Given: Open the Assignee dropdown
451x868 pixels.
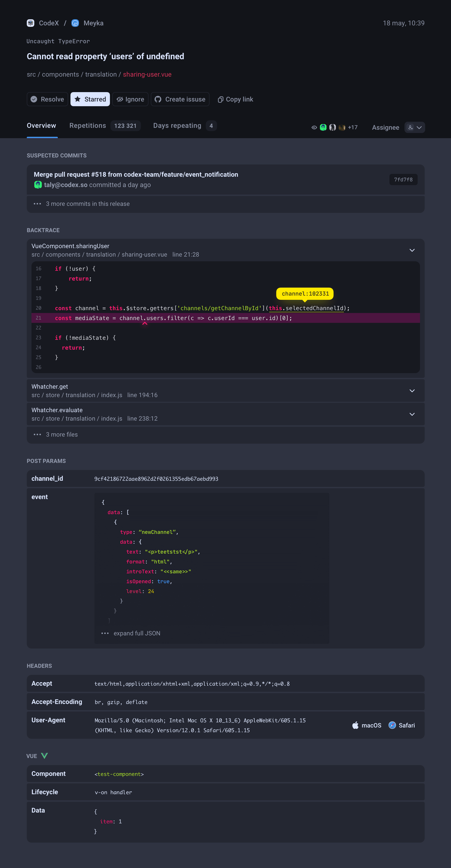Looking at the screenshot, I should (415, 127).
